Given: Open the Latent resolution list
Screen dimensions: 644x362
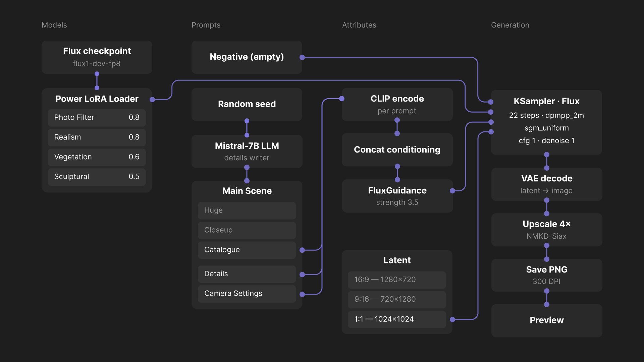Looking at the screenshot, I should [397, 260].
